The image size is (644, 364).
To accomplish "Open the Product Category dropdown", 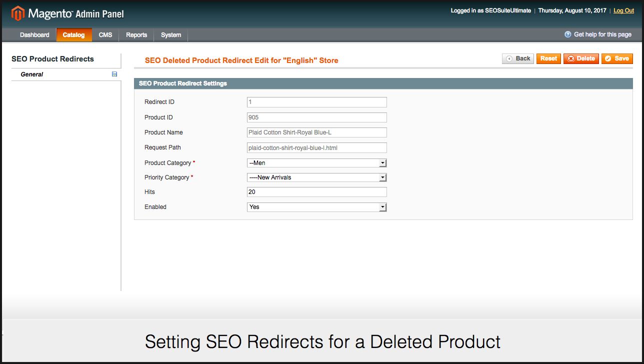I will point(316,163).
